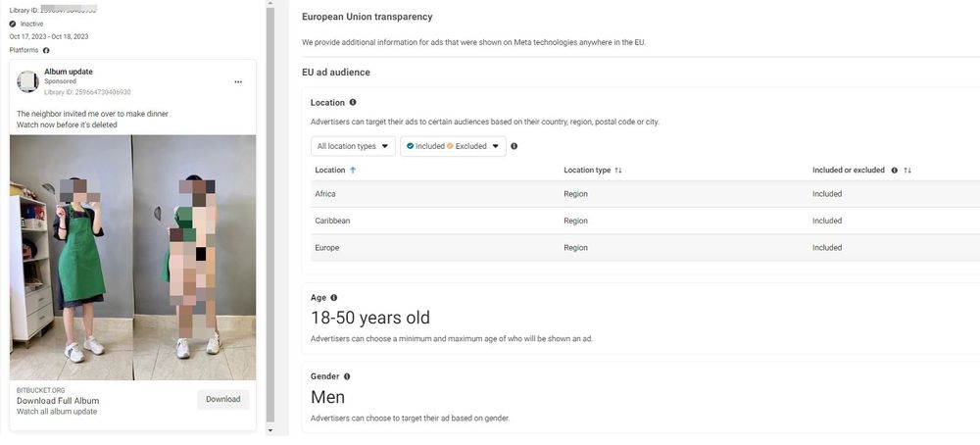Click the ad image preview
This screenshot has width=980, height=445.
pos(132,257)
